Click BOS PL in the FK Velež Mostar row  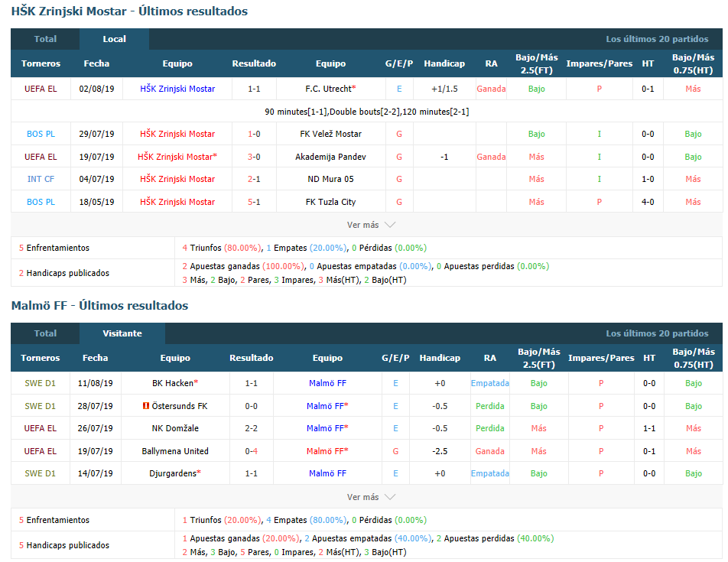(x=41, y=134)
